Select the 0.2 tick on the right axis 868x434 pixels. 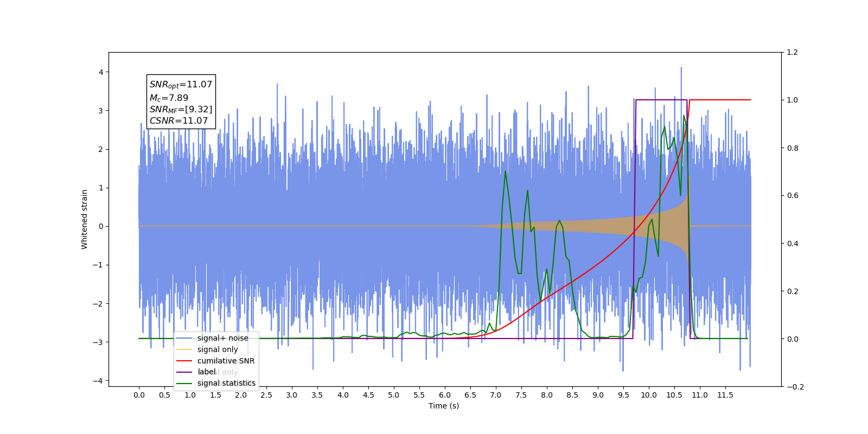[792, 291]
